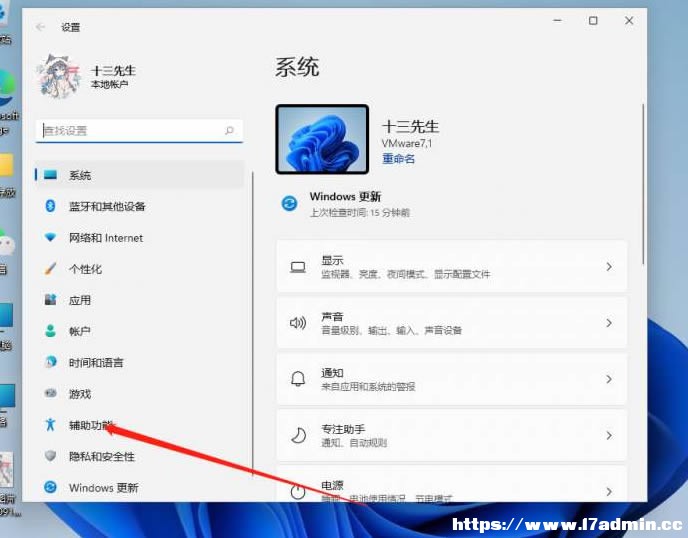
Task: Click the 本地帐户 label under the username
Action: coord(109,84)
